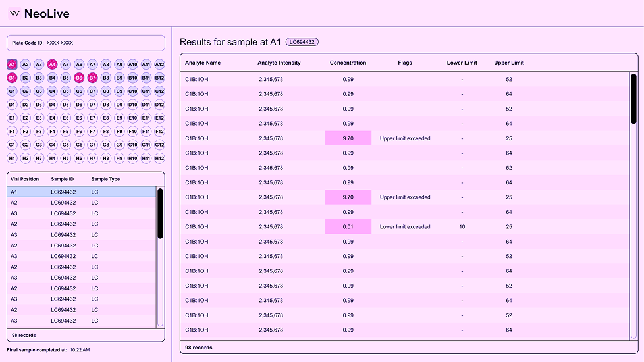The height and width of the screenshot is (362, 644).
Task: Select well H12 on the plate
Action: pos(159,158)
